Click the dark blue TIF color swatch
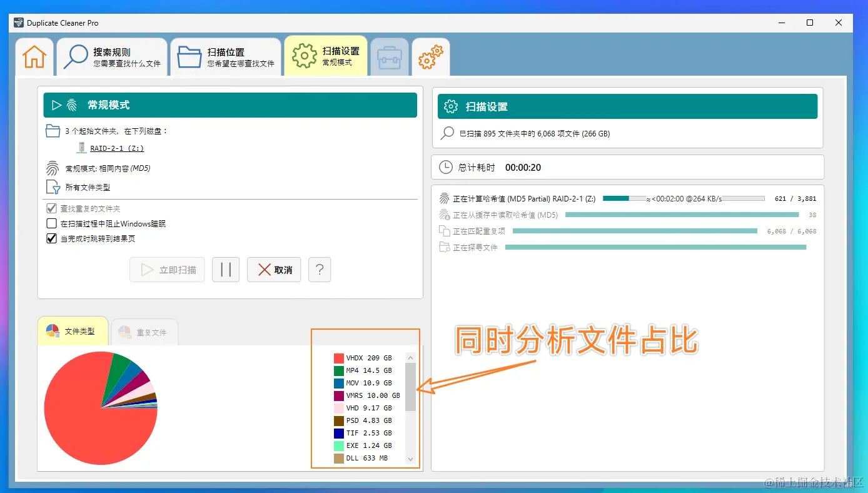This screenshot has height=493, width=868. [x=339, y=433]
